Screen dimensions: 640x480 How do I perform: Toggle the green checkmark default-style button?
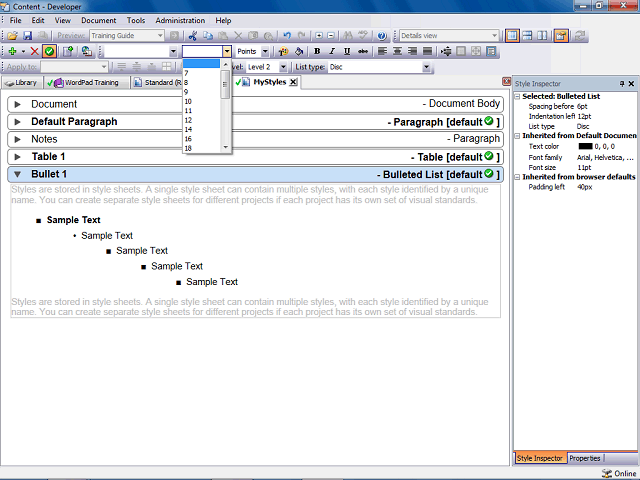49,51
